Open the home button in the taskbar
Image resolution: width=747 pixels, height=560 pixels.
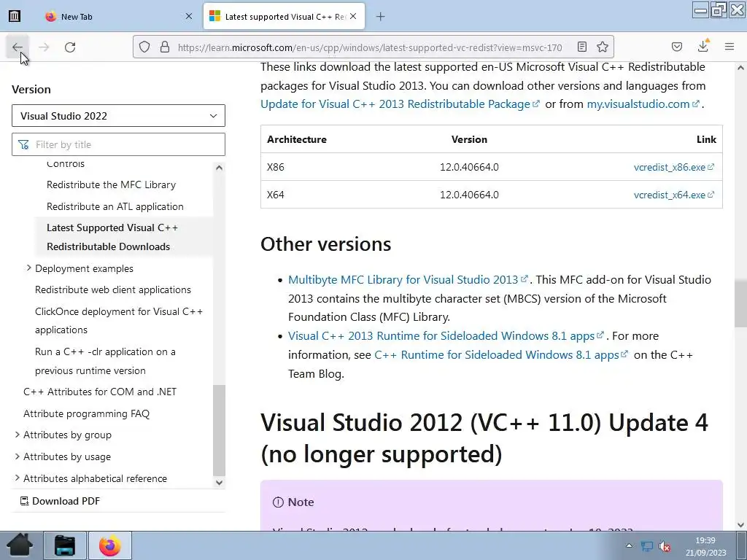20,545
